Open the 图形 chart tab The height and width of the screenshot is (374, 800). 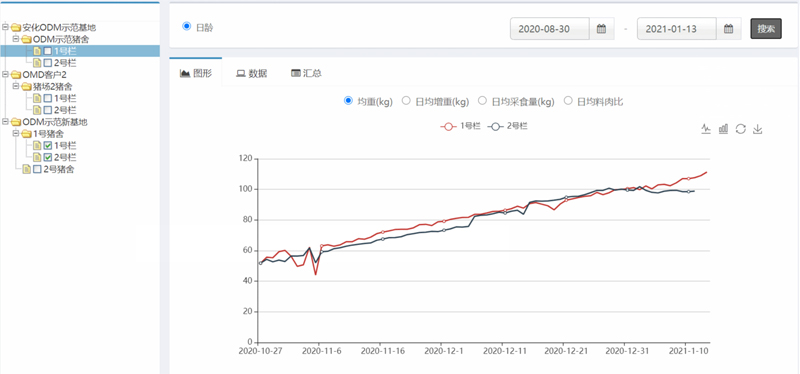(196, 73)
